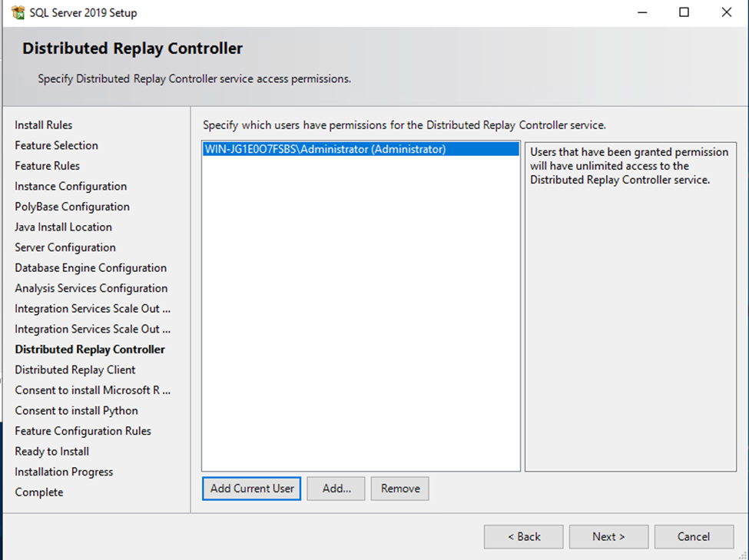
Task: Proceed with the Next > button
Action: click(608, 537)
